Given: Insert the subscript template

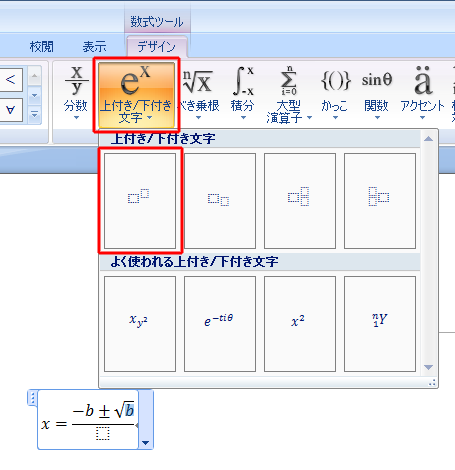Looking at the screenshot, I should (220, 201).
